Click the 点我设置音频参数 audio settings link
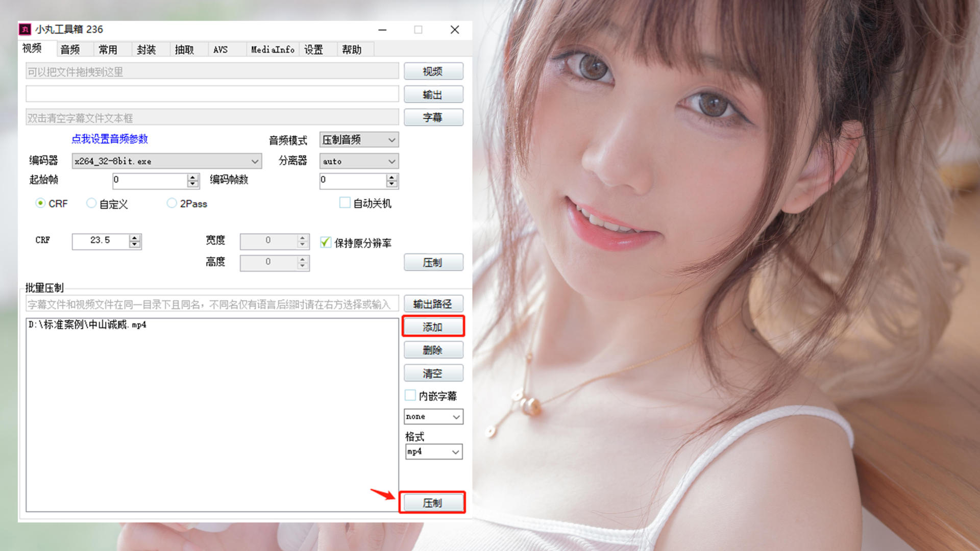 pyautogui.click(x=110, y=139)
